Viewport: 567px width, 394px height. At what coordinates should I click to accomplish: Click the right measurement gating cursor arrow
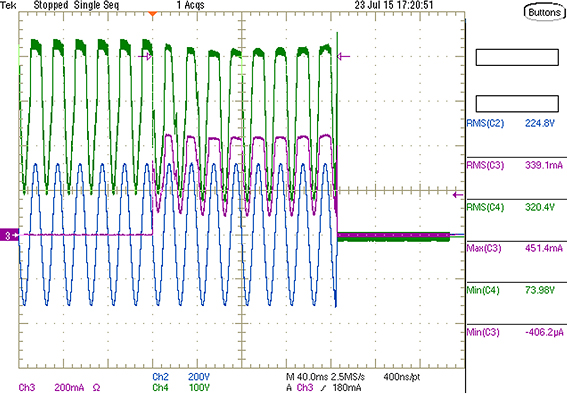point(344,56)
